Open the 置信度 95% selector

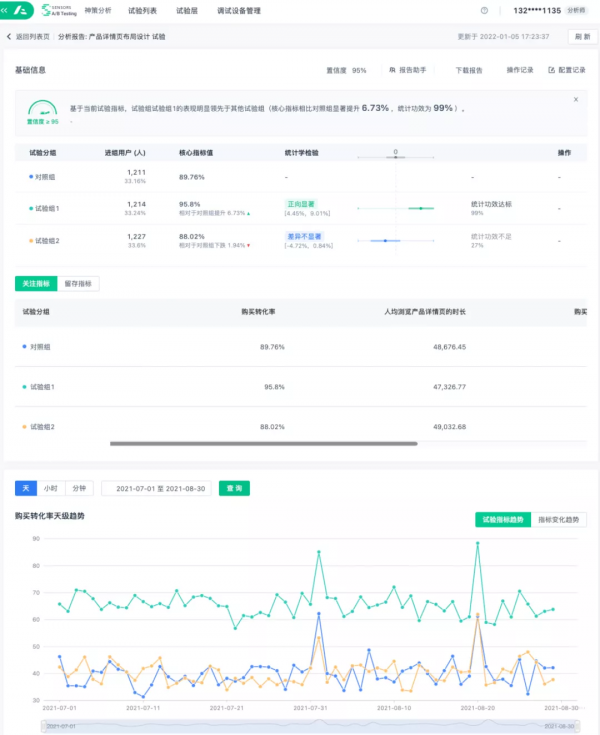(347, 71)
